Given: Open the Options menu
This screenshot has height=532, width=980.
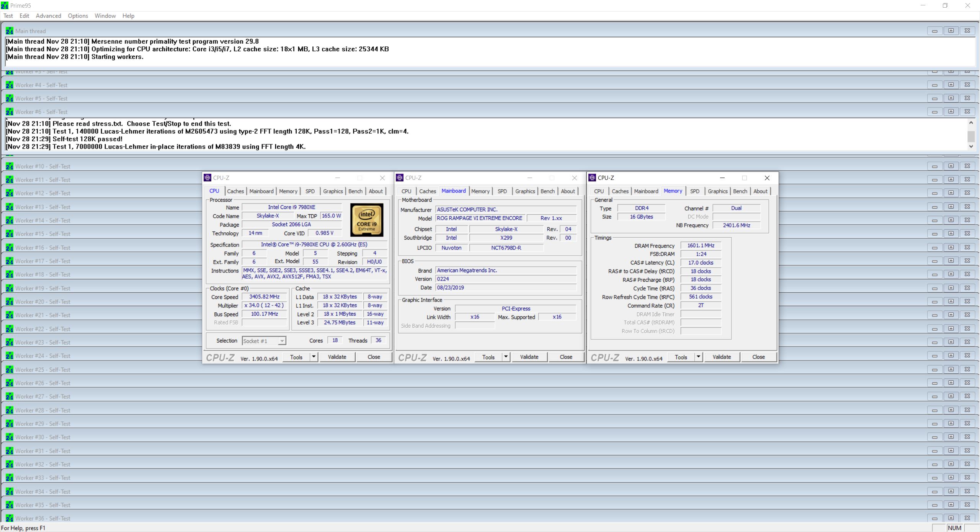Looking at the screenshot, I should pyautogui.click(x=78, y=16).
